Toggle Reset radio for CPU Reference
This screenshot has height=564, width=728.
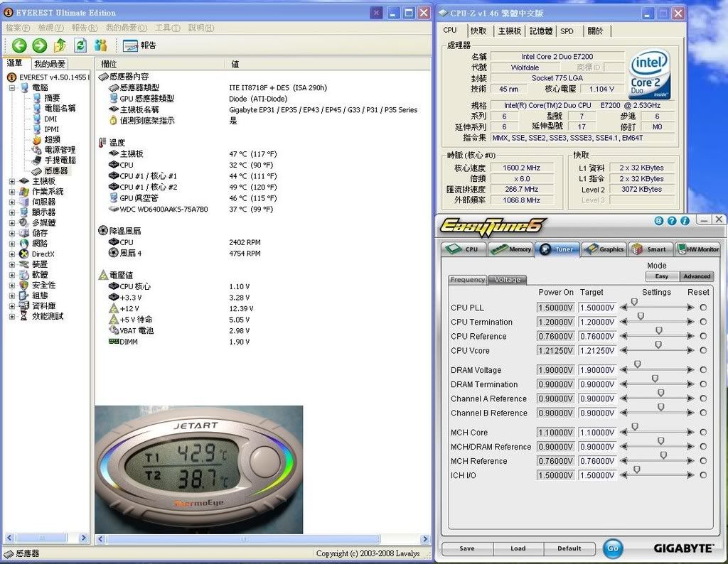[703, 336]
